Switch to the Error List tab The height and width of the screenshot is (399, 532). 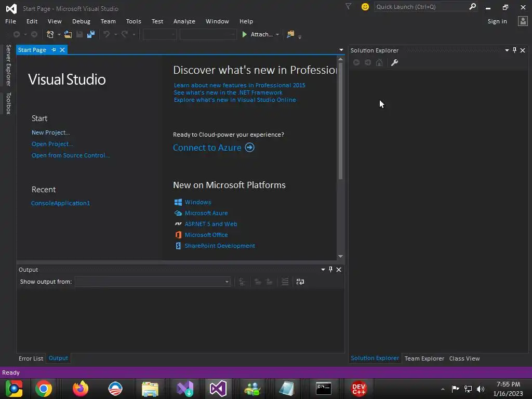[31, 358]
